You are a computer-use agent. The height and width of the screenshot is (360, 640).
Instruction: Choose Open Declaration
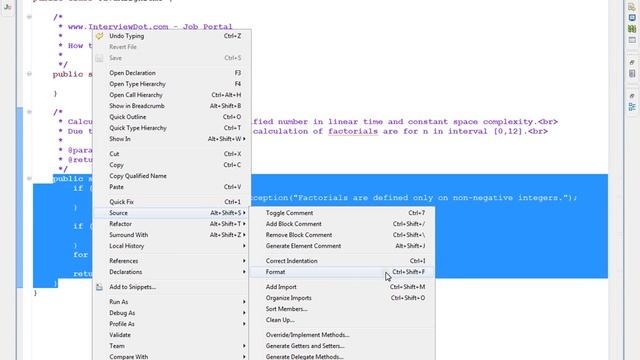tap(171, 73)
